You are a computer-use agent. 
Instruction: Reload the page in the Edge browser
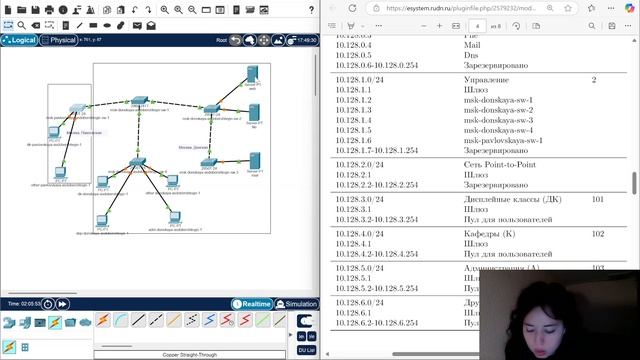coord(352,8)
